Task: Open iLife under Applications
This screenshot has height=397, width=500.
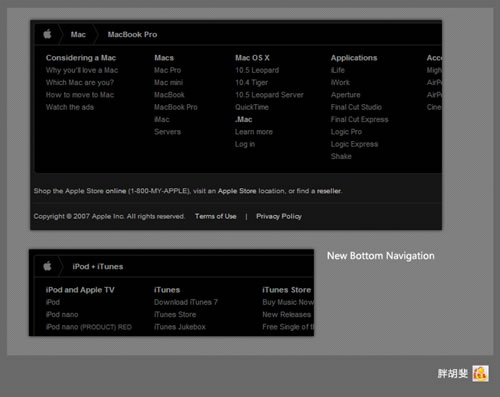Action: (x=338, y=70)
